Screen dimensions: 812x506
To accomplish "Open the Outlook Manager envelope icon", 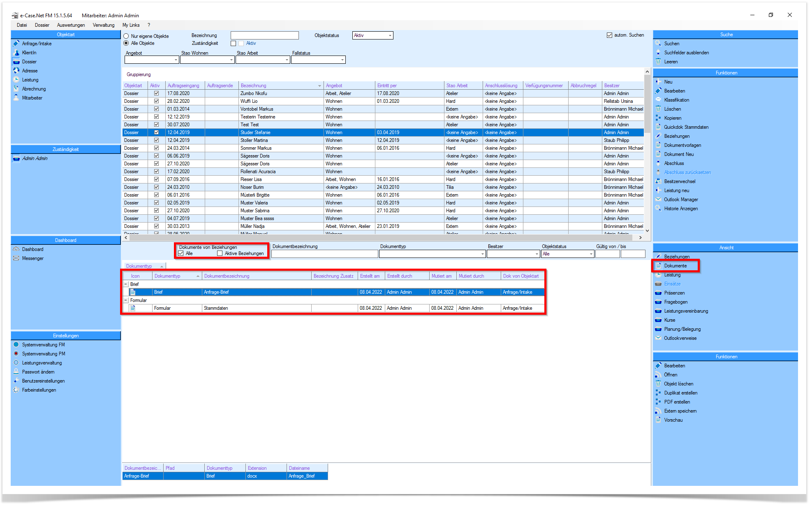I will (658, 200).
